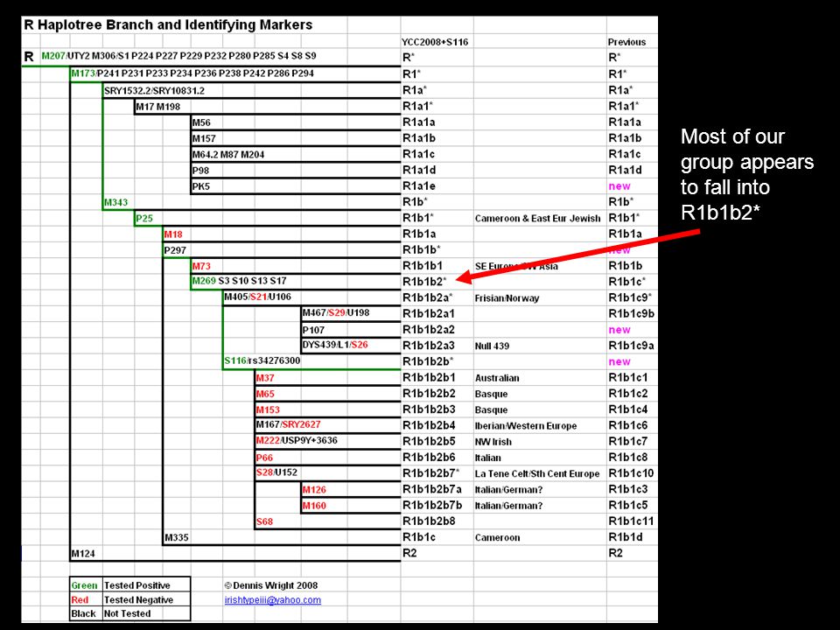Select the DYS439/L1/S26 cell
840x630 pixels.
(335, 345)
